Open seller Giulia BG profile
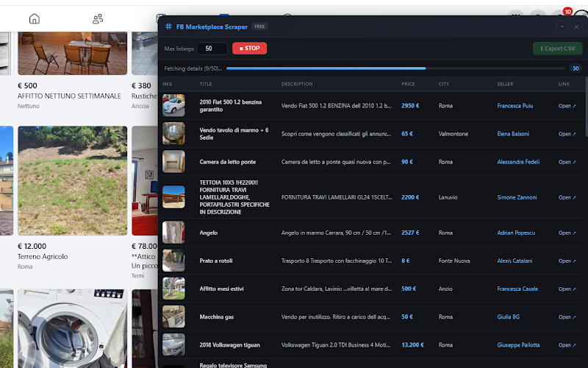The width and height of the screenshot is (588, 368). (x=508, y=317)
